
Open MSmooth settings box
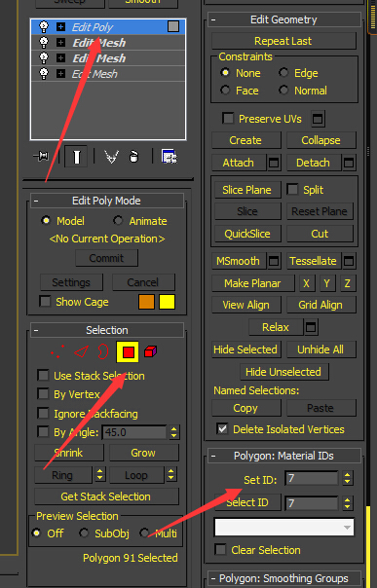point(274,261)
